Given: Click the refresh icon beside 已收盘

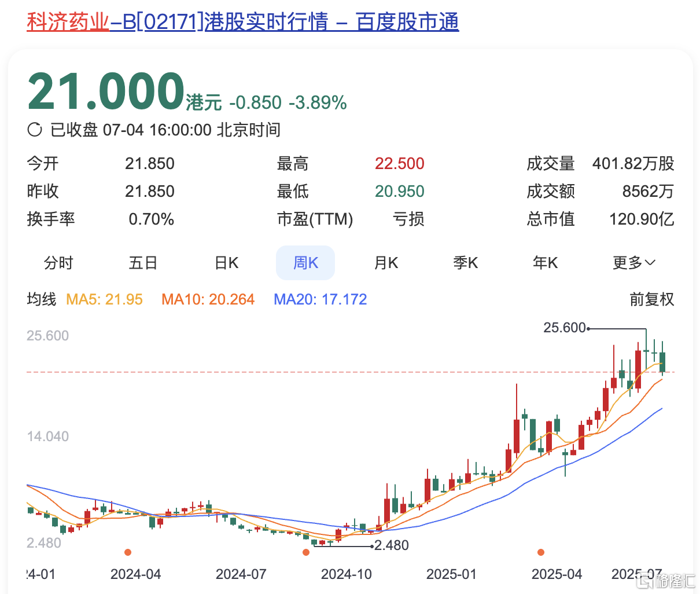Looking at the screenshot, I should tap(35, 130).
